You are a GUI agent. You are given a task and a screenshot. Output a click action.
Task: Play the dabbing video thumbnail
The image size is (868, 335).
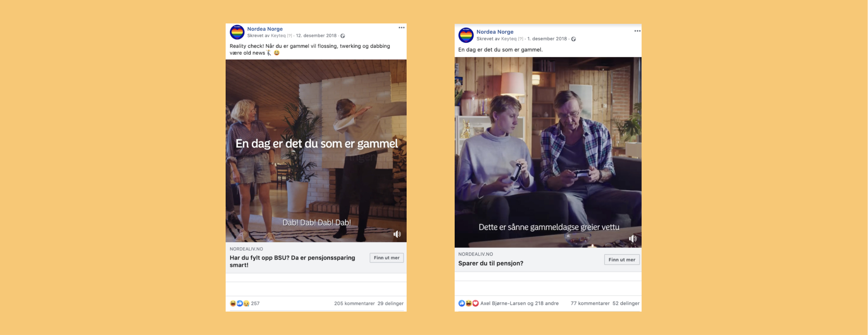pyautogui.click(x=316, y=151)
